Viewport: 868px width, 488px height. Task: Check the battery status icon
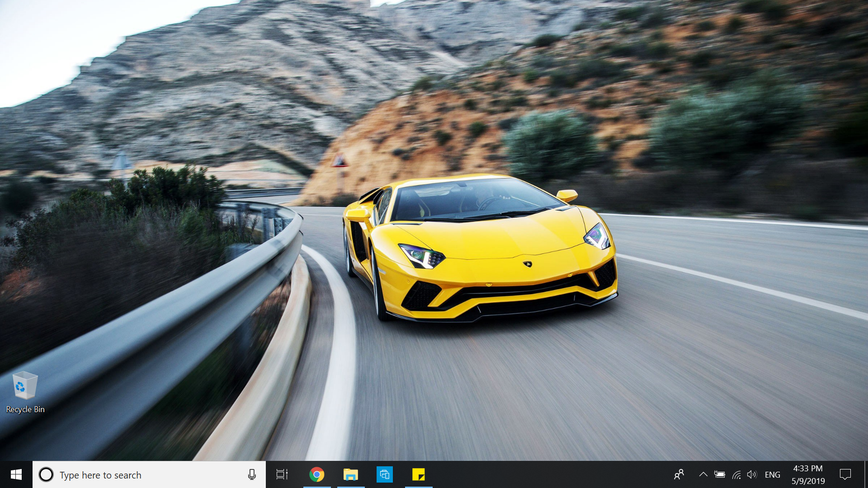[719, 474]
